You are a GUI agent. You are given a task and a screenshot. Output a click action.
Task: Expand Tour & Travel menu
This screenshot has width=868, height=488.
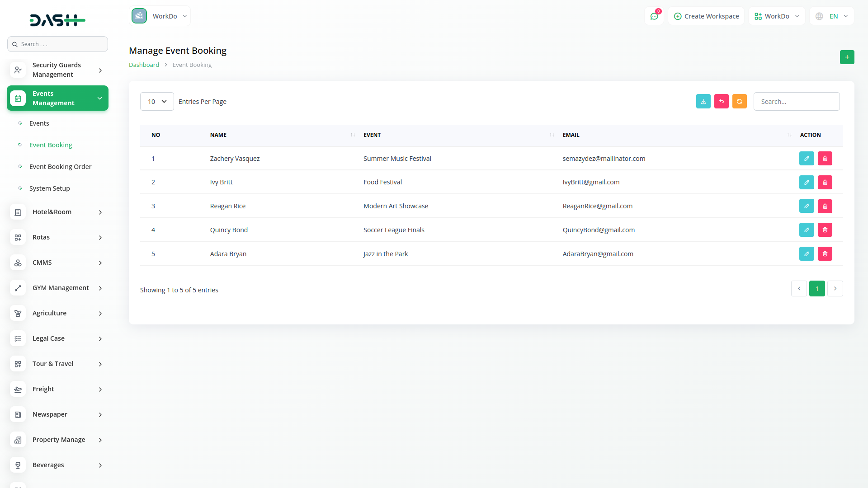pyautogui.click(x=57, y=364)
